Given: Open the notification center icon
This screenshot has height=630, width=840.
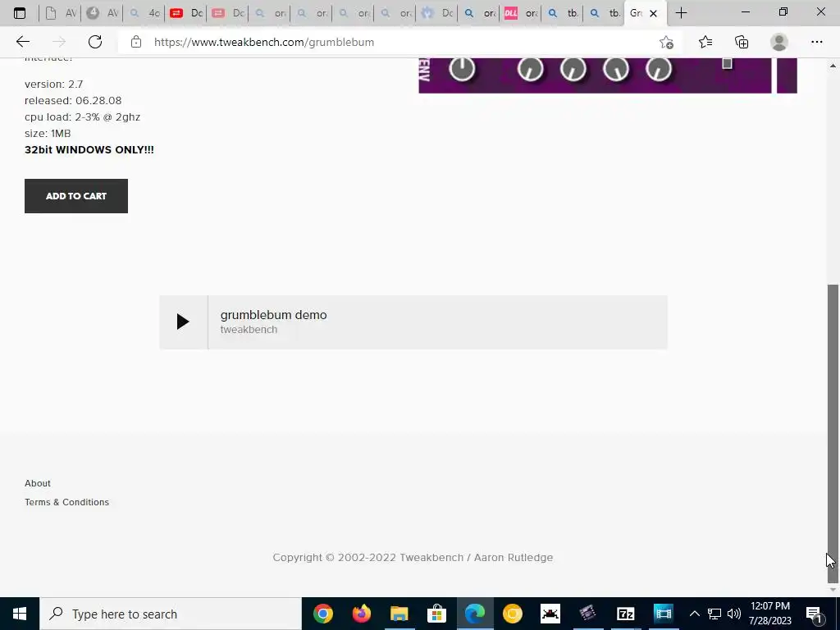Looking at the screenshot, I should coord(815,614).
